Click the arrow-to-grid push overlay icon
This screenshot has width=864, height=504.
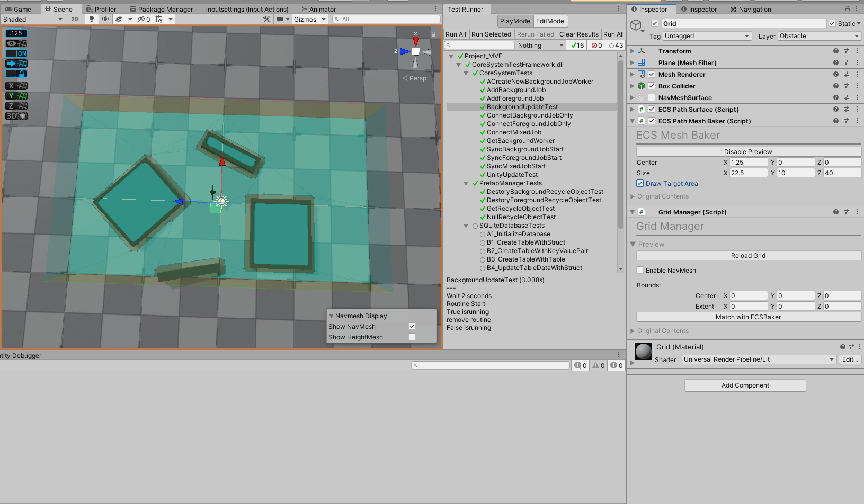pos(16,64)
